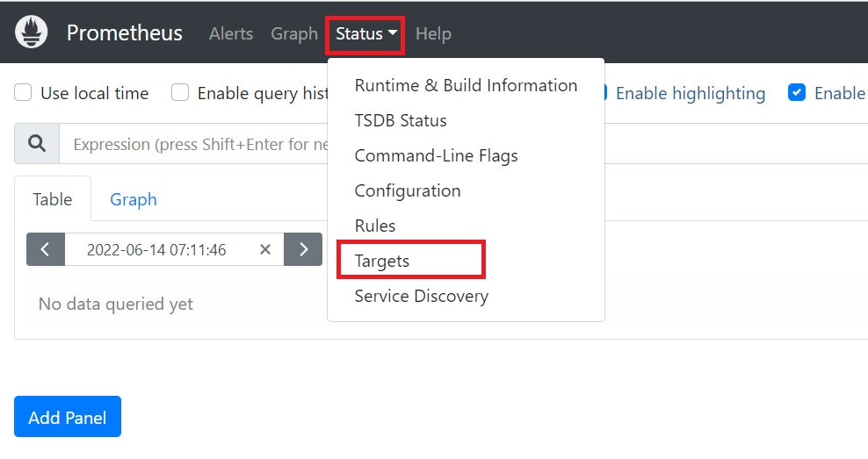This screenshot has height=459, width=868.
Task: Open TSDB Status from the dropdown
Action: coord(401,120)
